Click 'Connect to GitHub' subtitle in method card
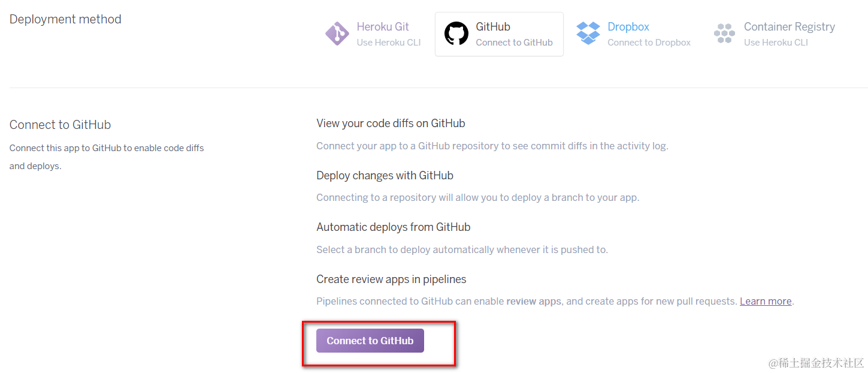Screen dimensions: 868x373 click(x=514, y=43)
